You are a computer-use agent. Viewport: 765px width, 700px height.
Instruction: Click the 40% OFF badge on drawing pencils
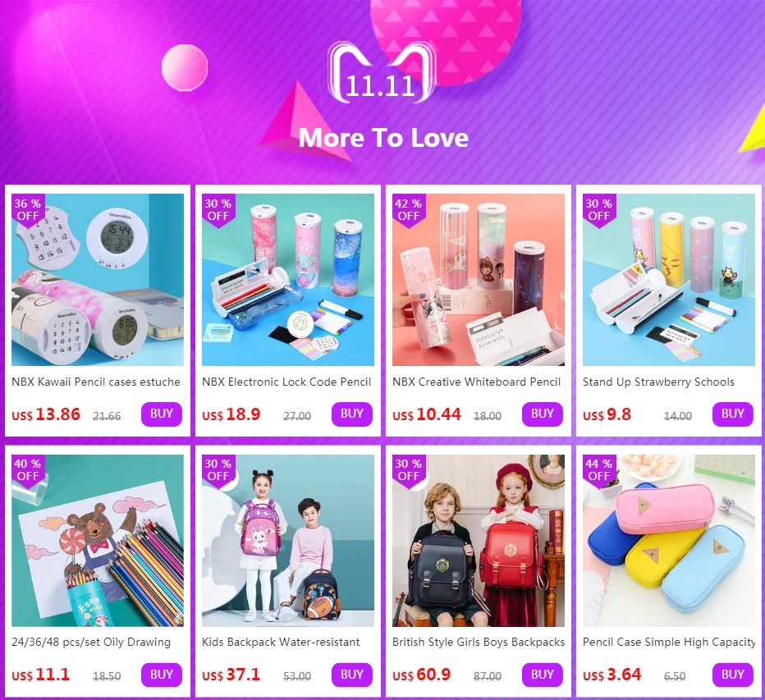pos(28,469)
